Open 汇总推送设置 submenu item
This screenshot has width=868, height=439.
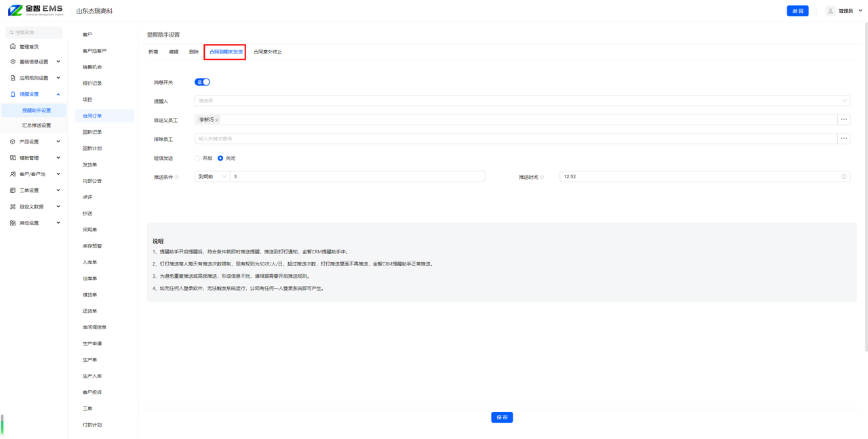37,125
